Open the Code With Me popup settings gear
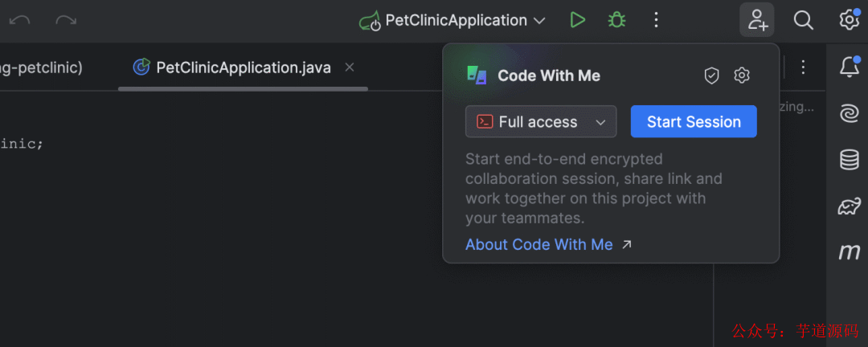This screenshot has height=347, width=868. [742, 76]
